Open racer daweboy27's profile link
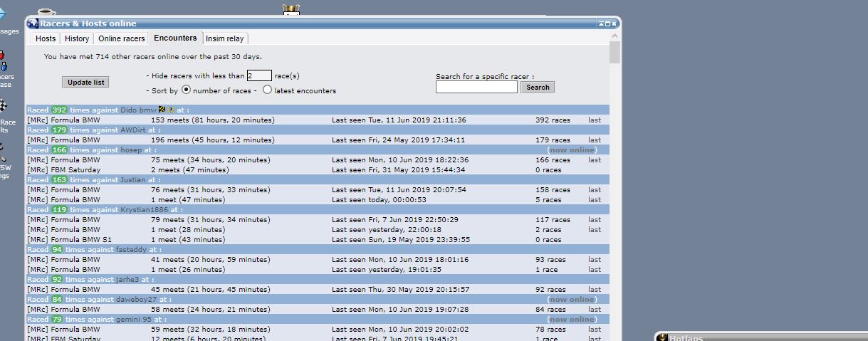The width and height of the screenshot is (868, 341). pos(135,299)
